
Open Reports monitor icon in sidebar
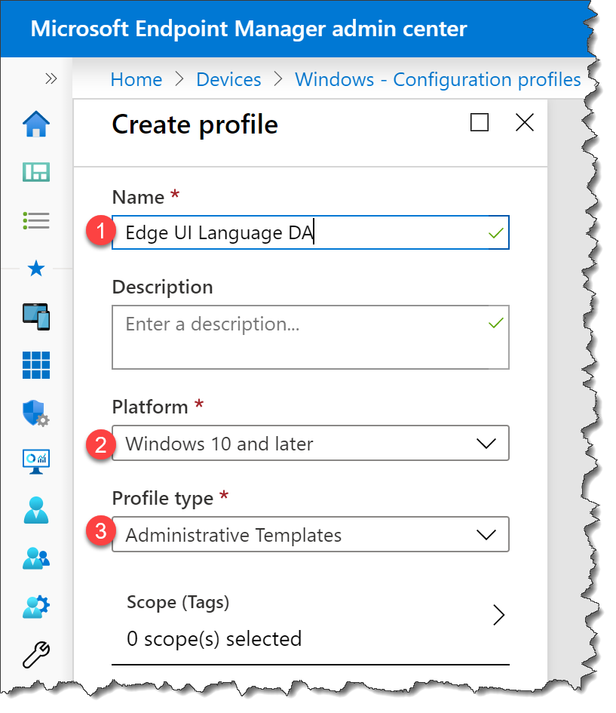pyautogui.click(x=36, y=462)
